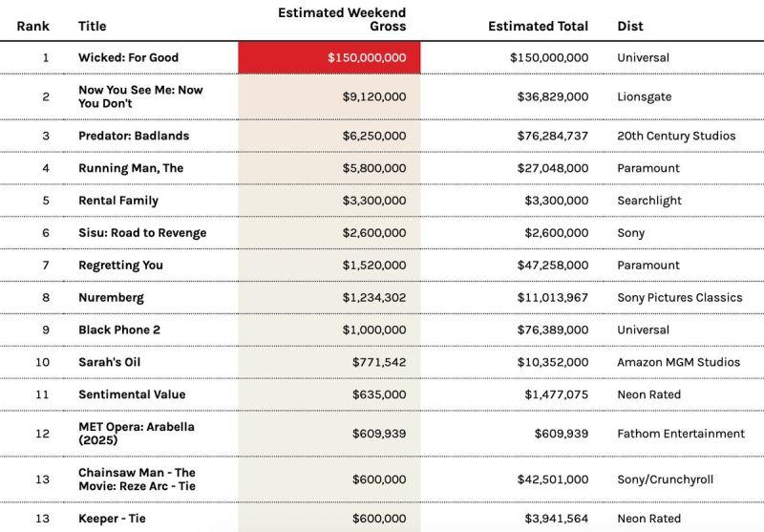Click the Estimated Total column header
The height and width of the screenshot is (532, 764).
click(538, 26)
